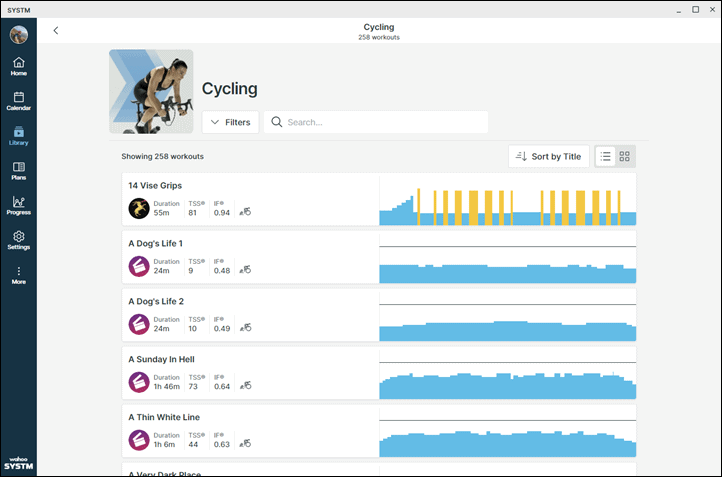Open the Calendar sidebar icon
Image resolution: width=722 pixels, height=477 pixels.
(x=18, y=101)
